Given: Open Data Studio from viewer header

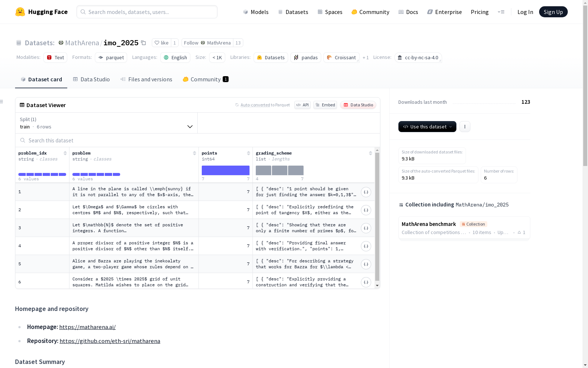Looking at the screenshot, I should pos(358,105).
